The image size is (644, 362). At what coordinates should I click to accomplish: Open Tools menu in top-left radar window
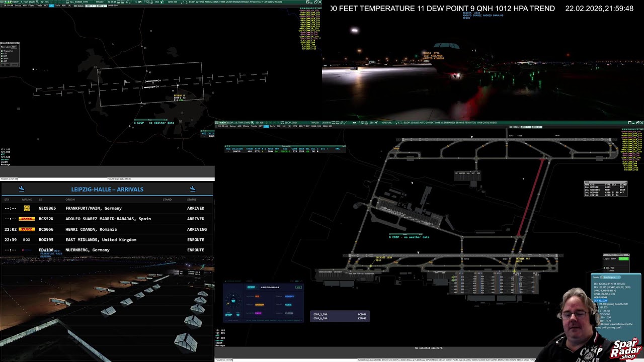(x=39, y=6)
